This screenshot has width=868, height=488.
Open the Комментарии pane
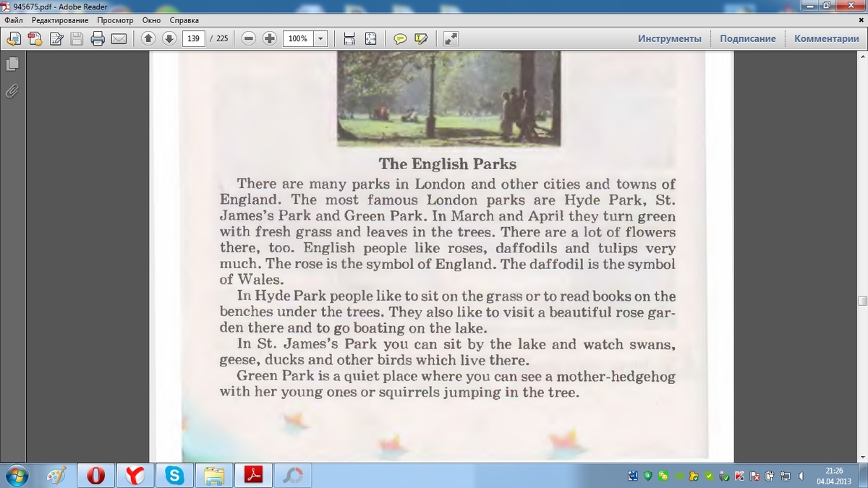[x=826, y=39]
